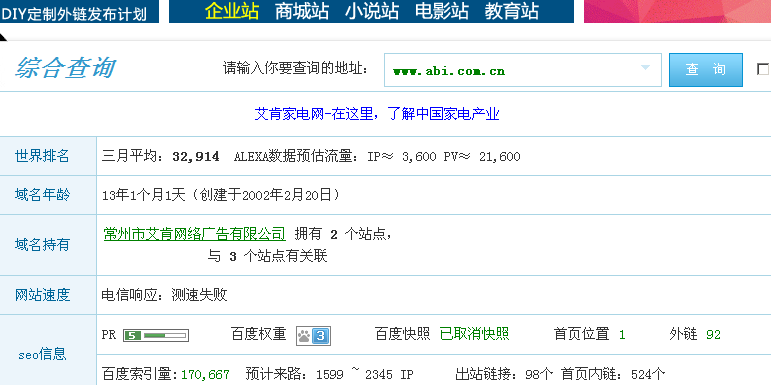Click the IP≈ 3,600 traffic estimate
Viewport: 771px width, 385px height.
402,157
